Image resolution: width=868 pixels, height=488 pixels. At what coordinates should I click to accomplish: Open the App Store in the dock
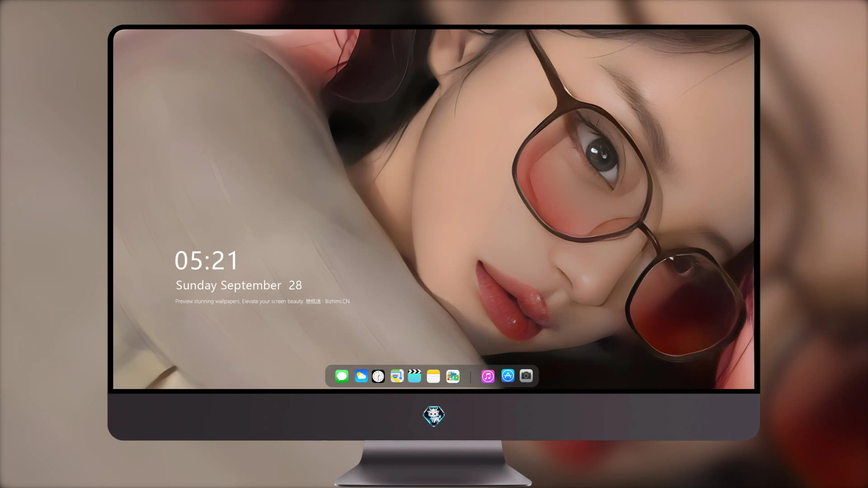pyautogui.click(x=508, y=375)
